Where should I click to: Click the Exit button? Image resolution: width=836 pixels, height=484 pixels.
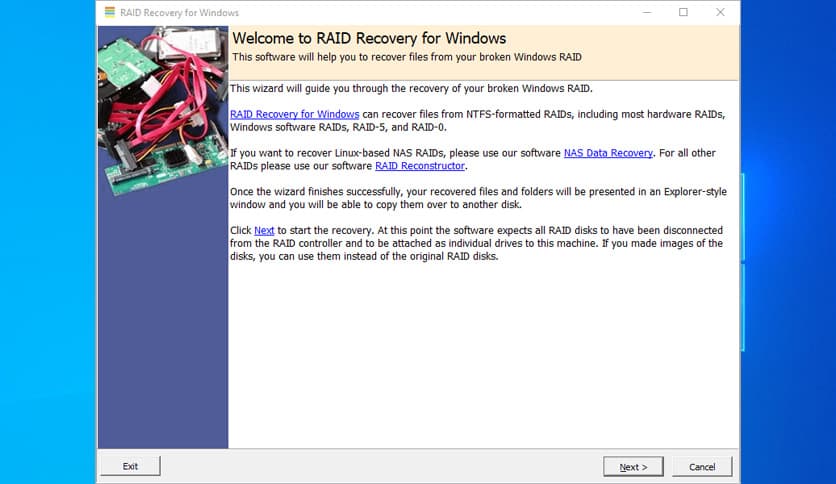pos(130,466)
